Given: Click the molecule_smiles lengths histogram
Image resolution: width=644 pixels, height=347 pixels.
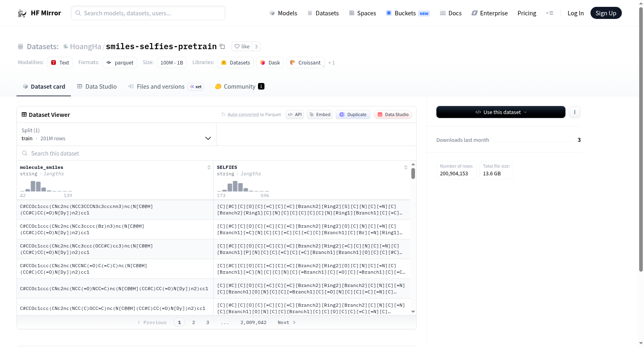Looking at the screenshot, I should pos(46,186).
